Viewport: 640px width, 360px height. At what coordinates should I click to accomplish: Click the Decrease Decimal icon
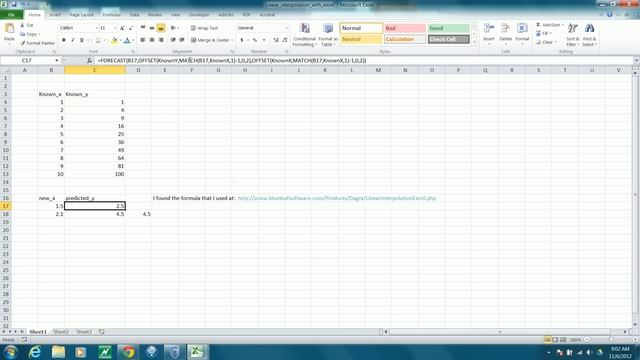(284, 40)
